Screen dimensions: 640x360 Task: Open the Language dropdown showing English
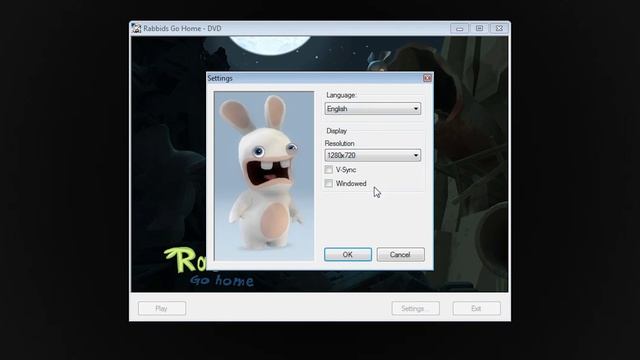coord(373,109)
